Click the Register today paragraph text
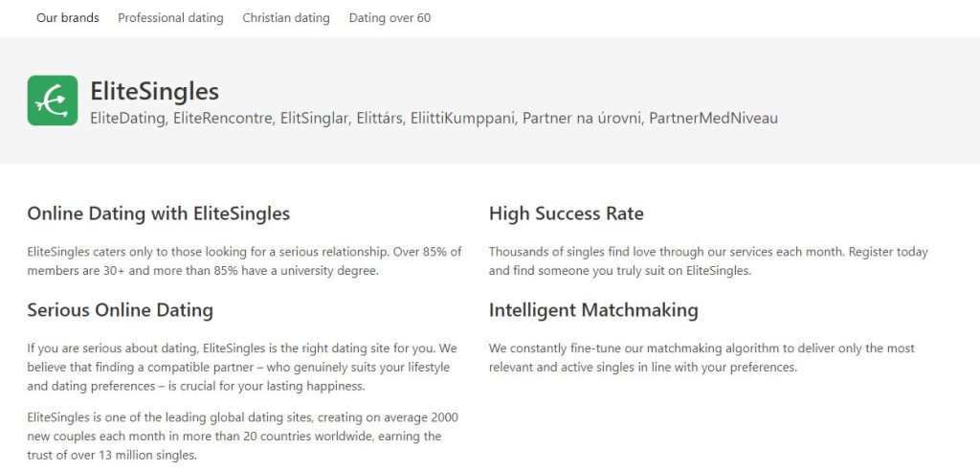 [x=708, y=261]
